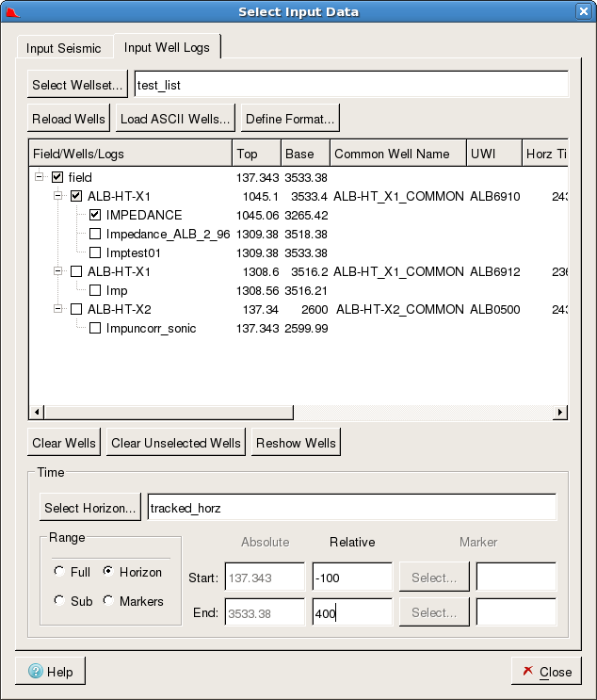Viewport: 597px width, 700px height.
Task: Sort by the Base column header
Action: tap(306, 154)
